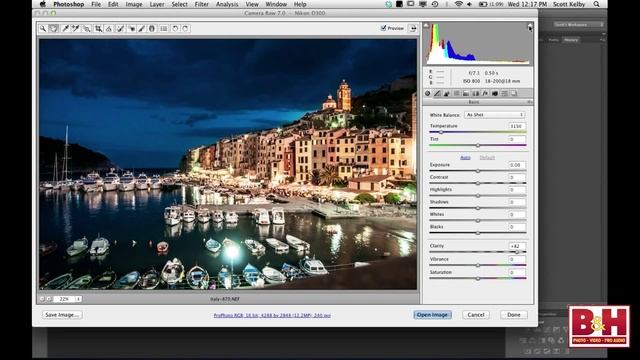This screenshot has height=360, width=640.
Task: Click the zoom in plus button
Action: click(x=49, y=299)
